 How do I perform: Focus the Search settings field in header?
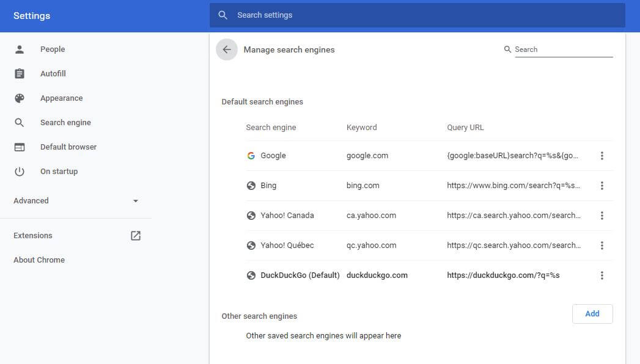pos(417,15)
